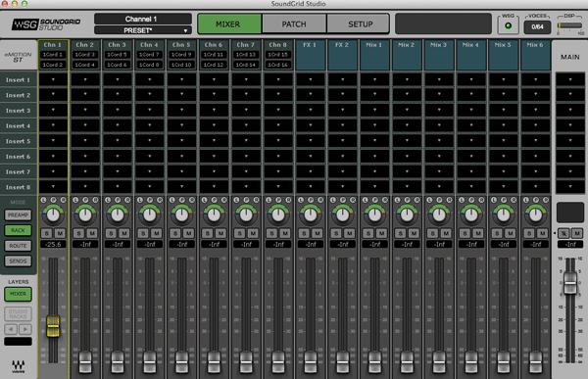Select the SENDS mode
The image size is (588, 379).
(x=18, y=261)
